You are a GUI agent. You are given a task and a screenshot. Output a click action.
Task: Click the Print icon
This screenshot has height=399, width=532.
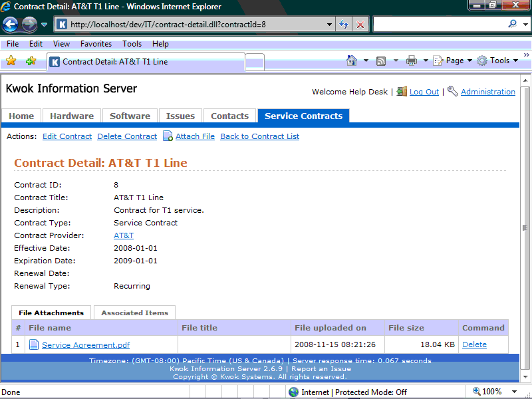click(412, 61)
